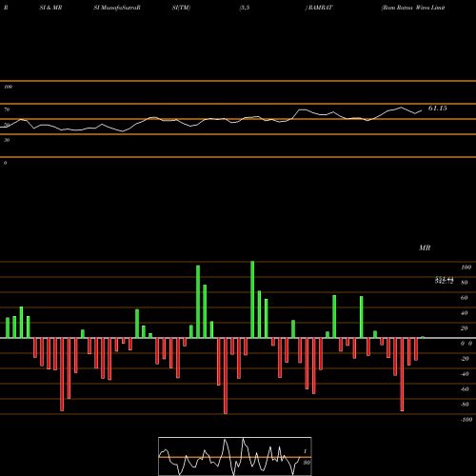Click the -40 axis label on MR histogram
The width and height of the screenshot is (476, 476).
point(465,374)
